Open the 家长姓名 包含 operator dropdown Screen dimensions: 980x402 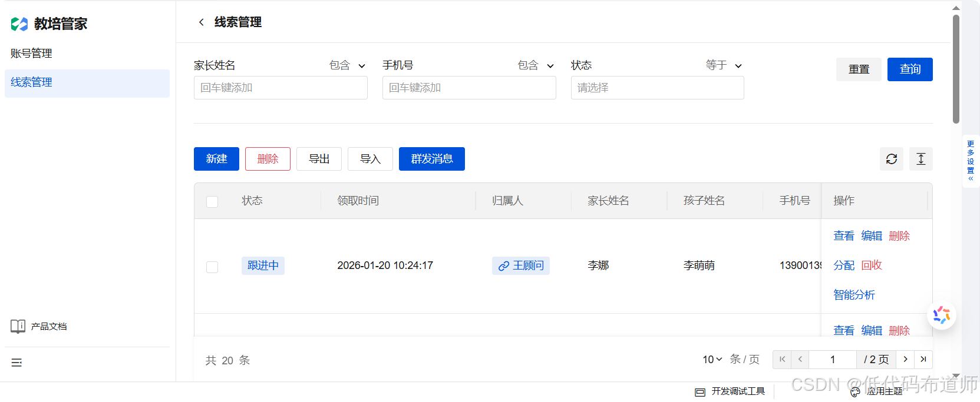pyautogui.click(x=348, y=65)
